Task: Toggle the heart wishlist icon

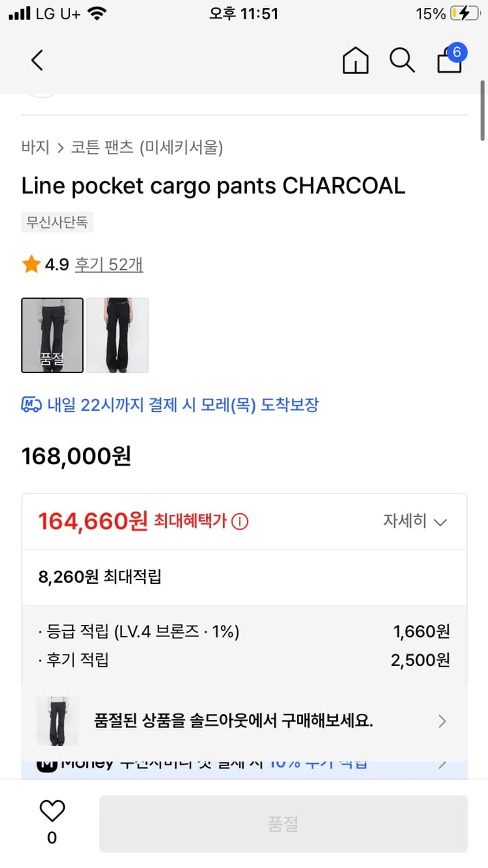Action: 52,811
